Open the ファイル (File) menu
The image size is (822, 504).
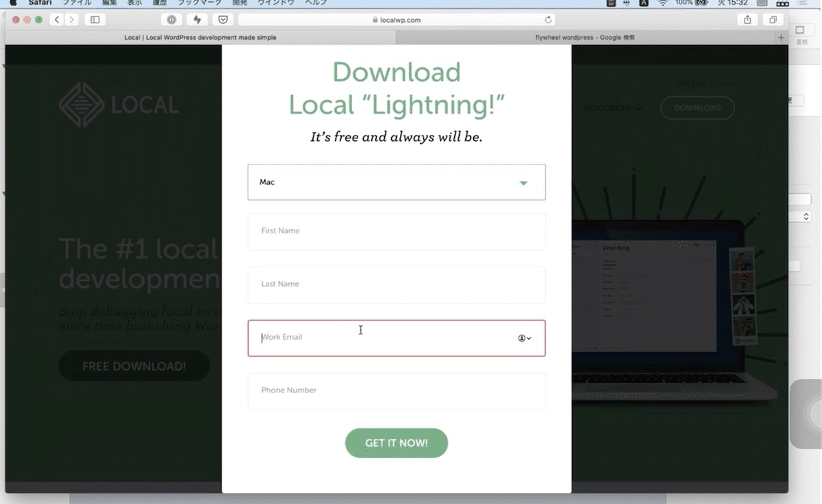pos(77,3)
